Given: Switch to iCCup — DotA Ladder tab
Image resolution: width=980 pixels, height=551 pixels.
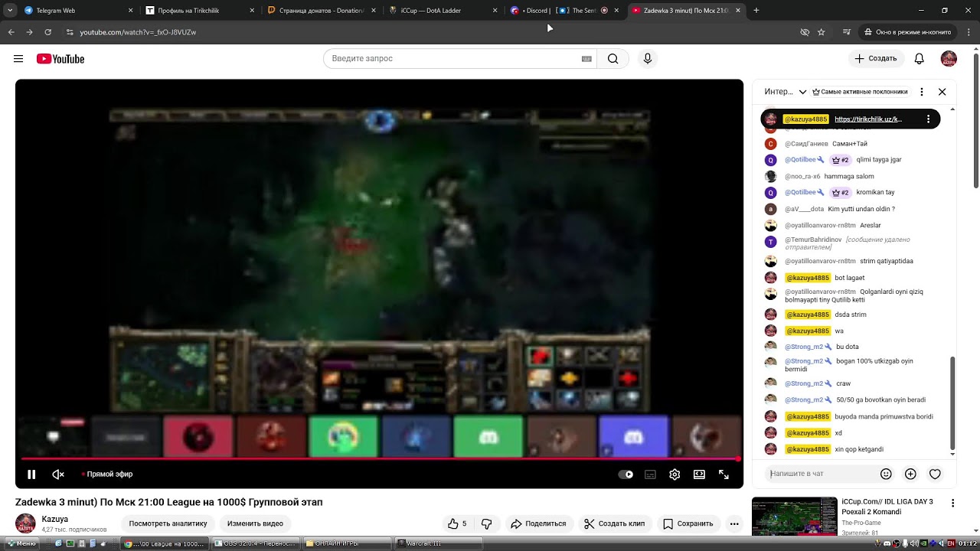Looking at the screenshot, I should 443,11.
